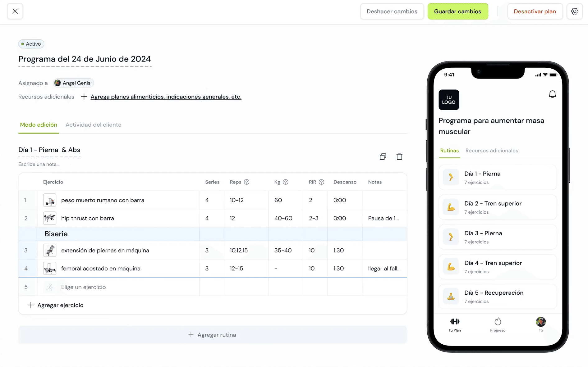Viewport: 588px width, 367px height.
Task: Delete Día 1 routine with trash icon
Action: tap(399, 156)
